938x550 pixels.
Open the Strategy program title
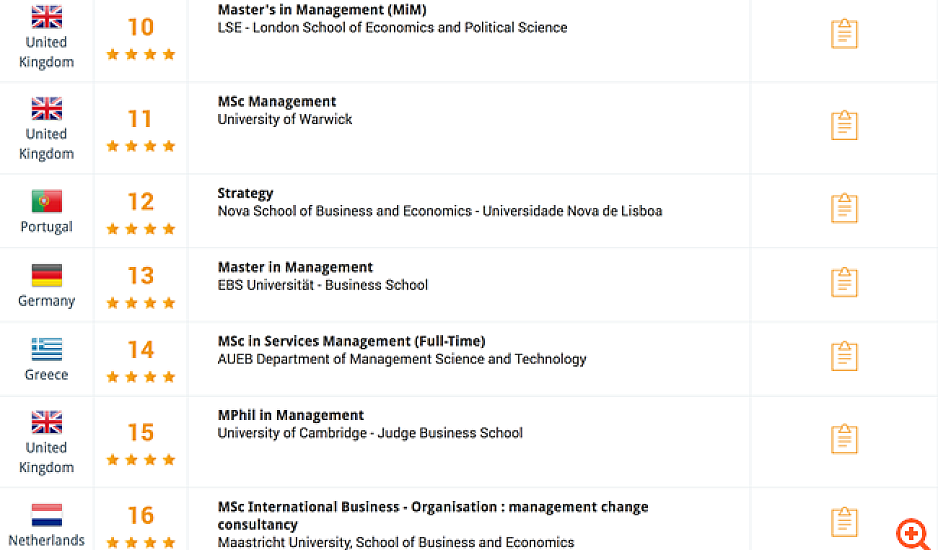245,193
